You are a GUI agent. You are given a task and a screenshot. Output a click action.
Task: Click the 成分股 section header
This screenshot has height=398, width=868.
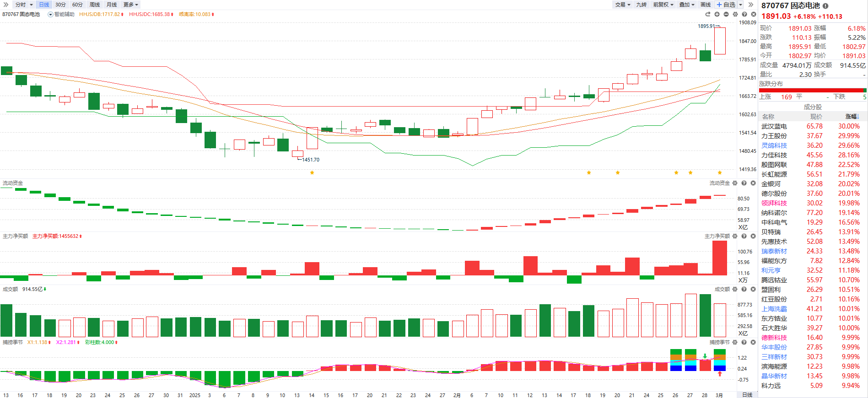[x=813, y=107]
